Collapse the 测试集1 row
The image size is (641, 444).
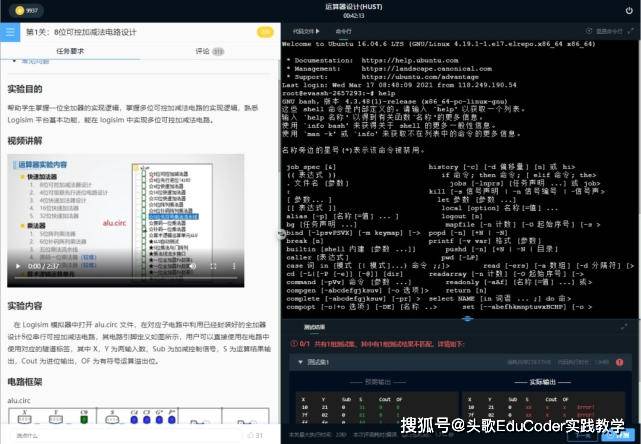tap(301, 362)
